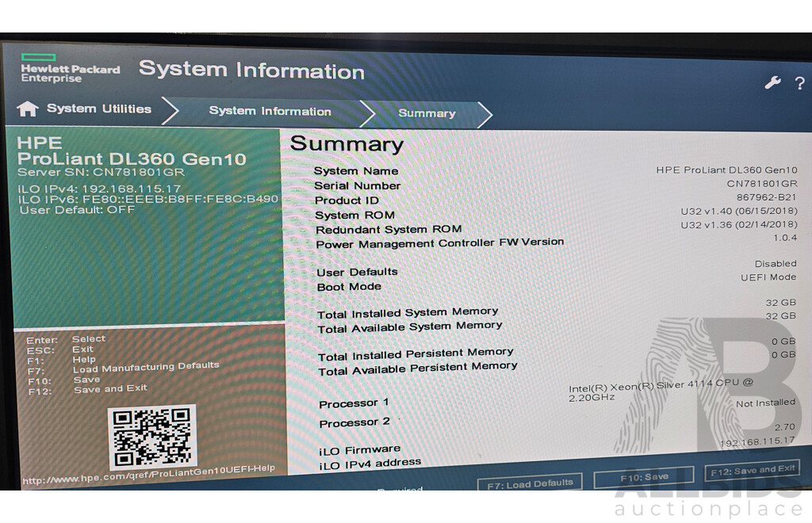The height and width of the screenshot is (523, 812).
Task: Click the QR code image
Action: point(151,437)
